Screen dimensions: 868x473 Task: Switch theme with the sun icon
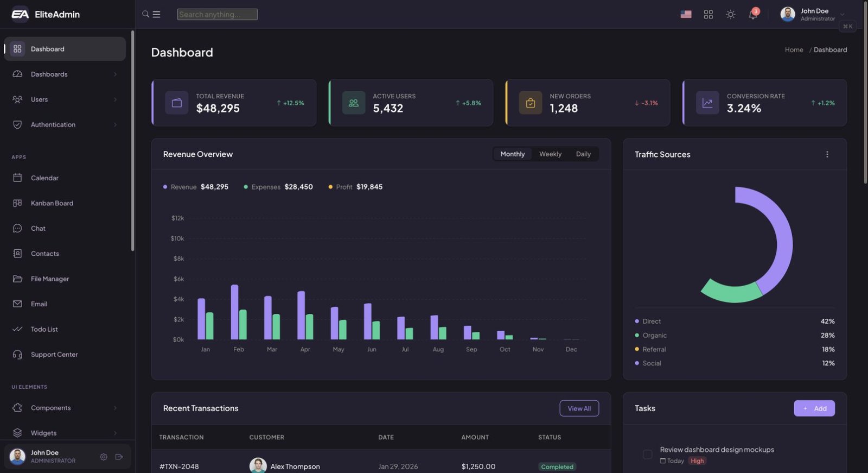click(731, 15)
